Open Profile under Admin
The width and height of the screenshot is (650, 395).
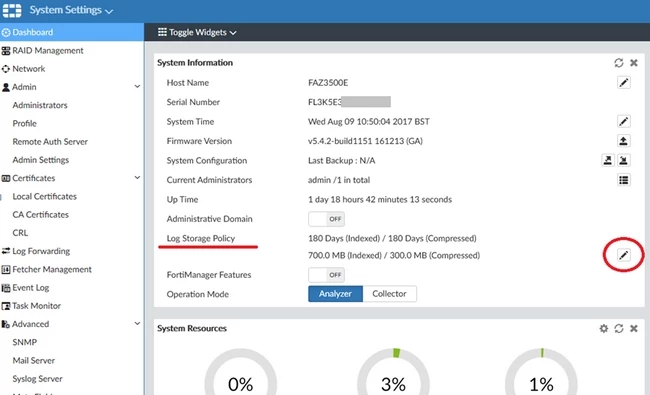tap(24, 124)
